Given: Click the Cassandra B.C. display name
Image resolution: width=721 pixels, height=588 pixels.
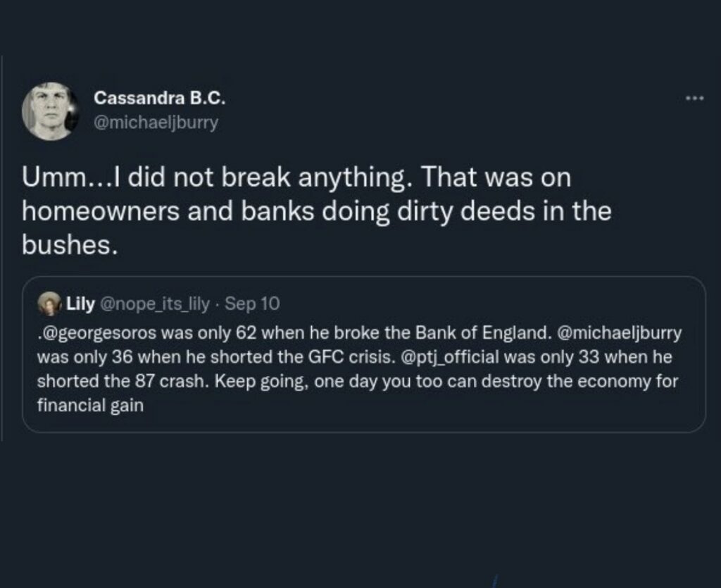Looking at the screenshot, I should [x=159, y=99].
